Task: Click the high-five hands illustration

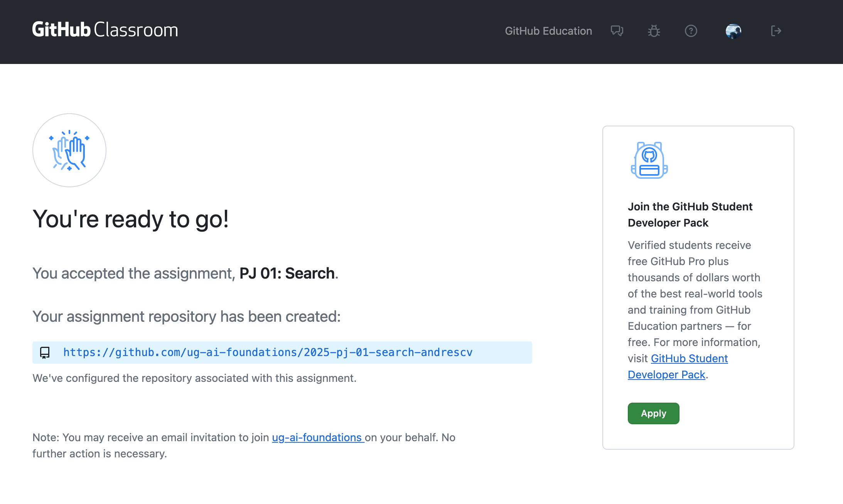Action: point(69,150)
